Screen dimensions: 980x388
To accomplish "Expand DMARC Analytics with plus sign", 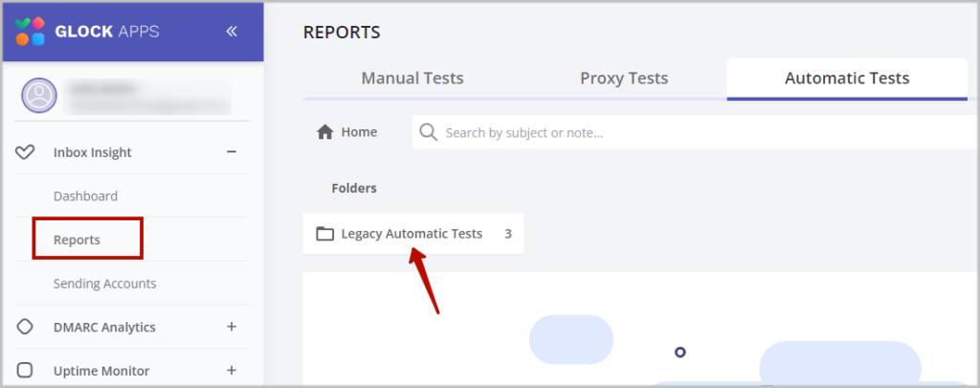I will click(x=232, y=327).
